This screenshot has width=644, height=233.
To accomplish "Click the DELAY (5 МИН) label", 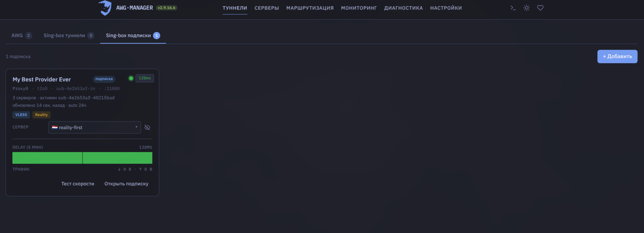I will 28,147.
